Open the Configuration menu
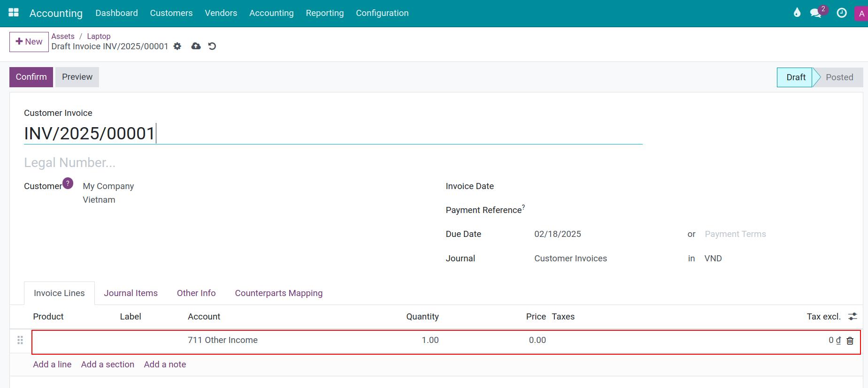 382,13
